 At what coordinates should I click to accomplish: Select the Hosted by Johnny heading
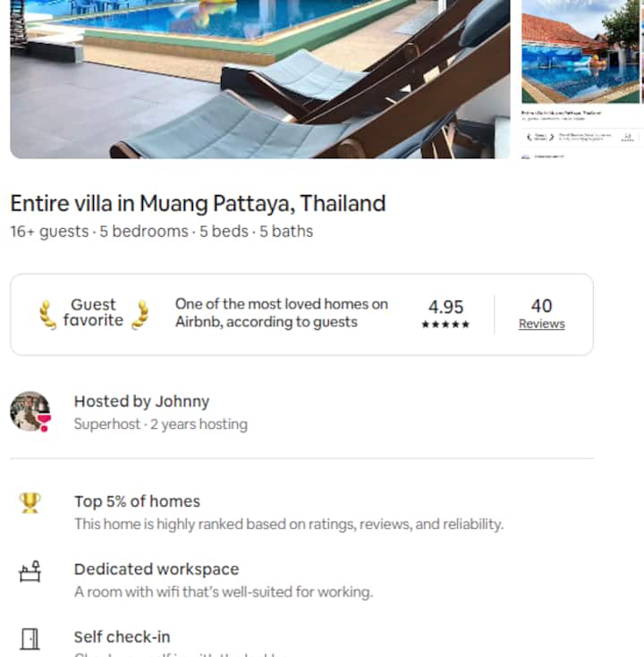[141, 401]
